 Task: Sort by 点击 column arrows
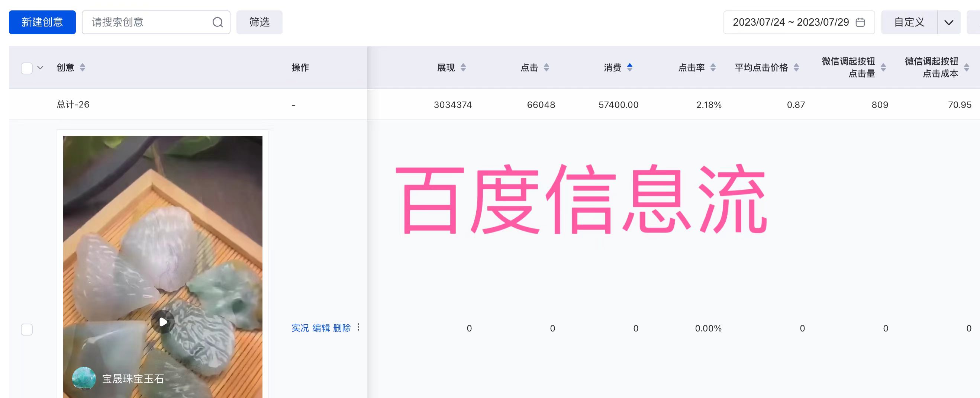click(x=546, y=68)
